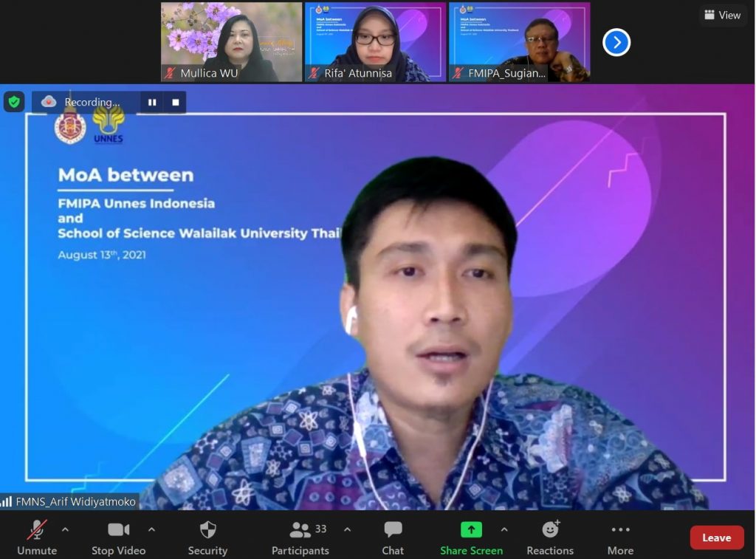Viewport: 756px width, 559px height.
Task: Leave the meeting
Action: pos(716,538)
